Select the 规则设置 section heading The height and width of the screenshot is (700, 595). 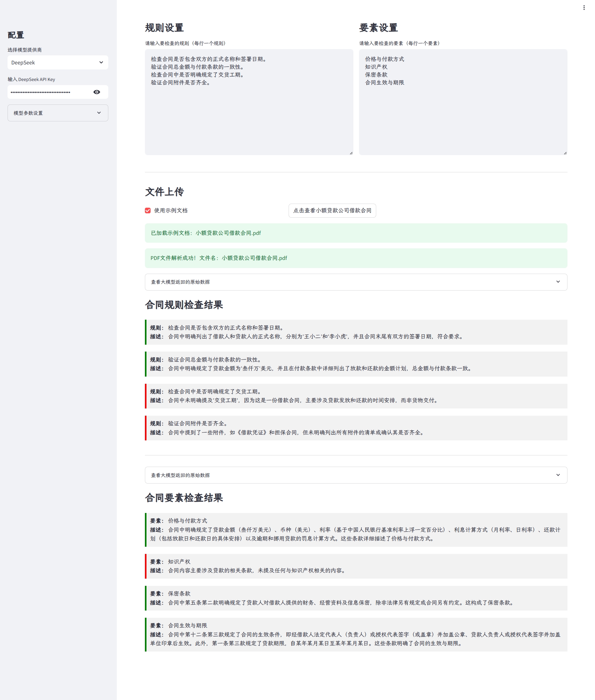click(x=164, y=28)
